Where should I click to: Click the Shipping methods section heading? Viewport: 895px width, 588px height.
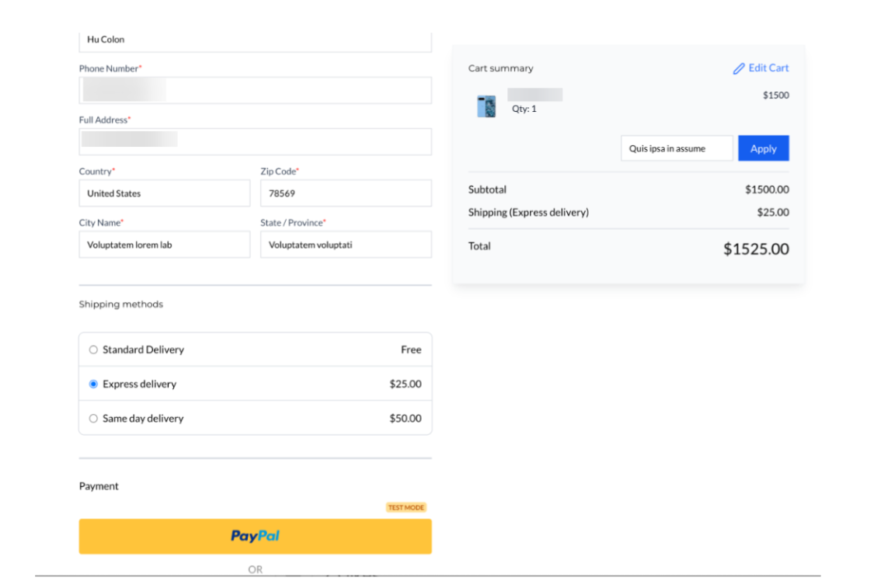(x=121, y=304)
